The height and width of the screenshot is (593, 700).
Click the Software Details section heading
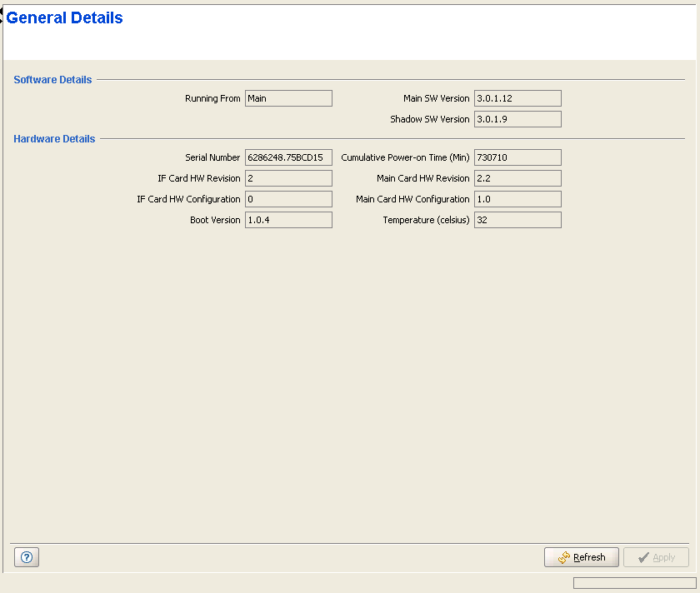click(x=52, y=80)
